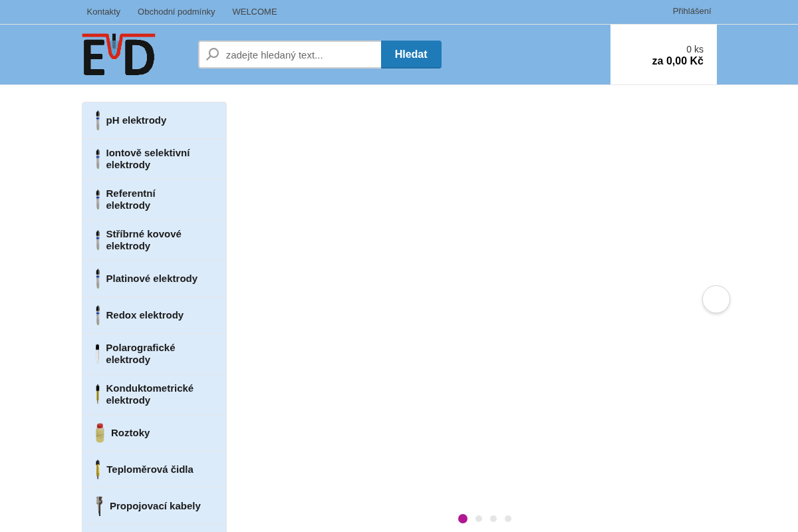The height and width of the screenshot is (532, 798).
Task: Open the Propojovací kabely category
Action: coord(154,506)
